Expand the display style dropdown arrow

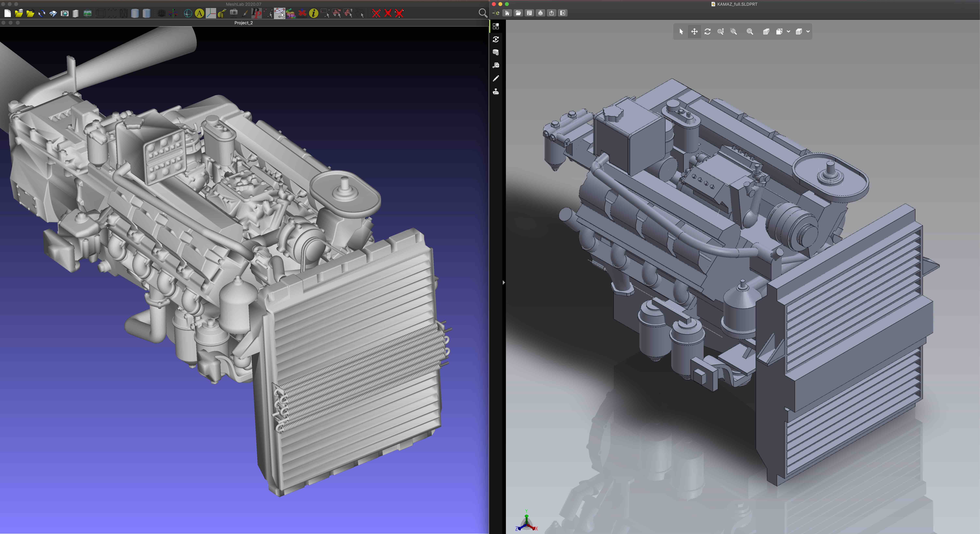click(808, 31)
